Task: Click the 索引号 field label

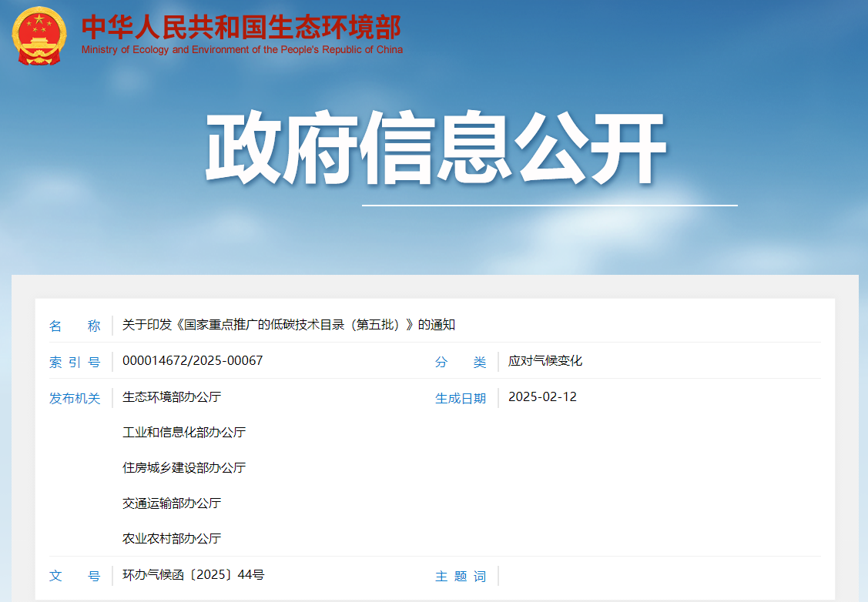Action: [75, 362]
